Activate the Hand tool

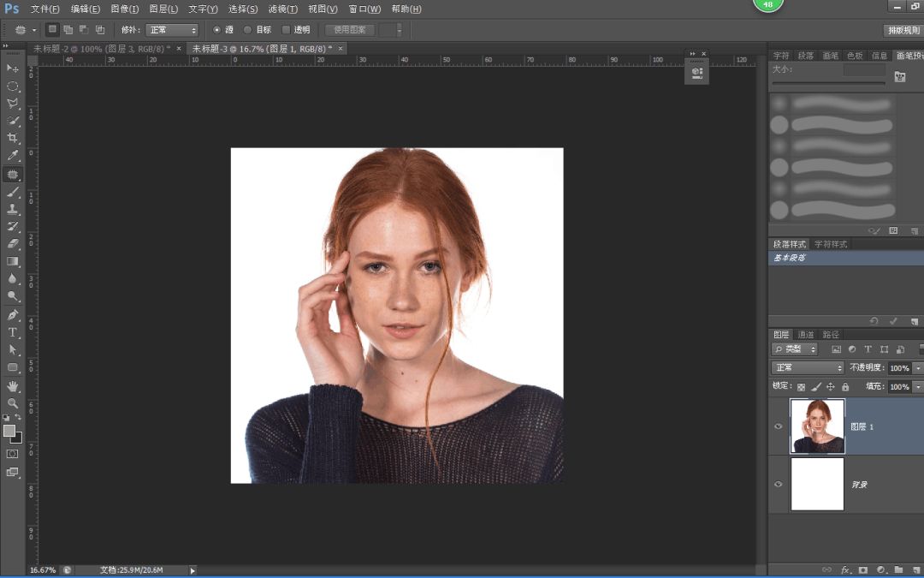[x=13, y=386]
